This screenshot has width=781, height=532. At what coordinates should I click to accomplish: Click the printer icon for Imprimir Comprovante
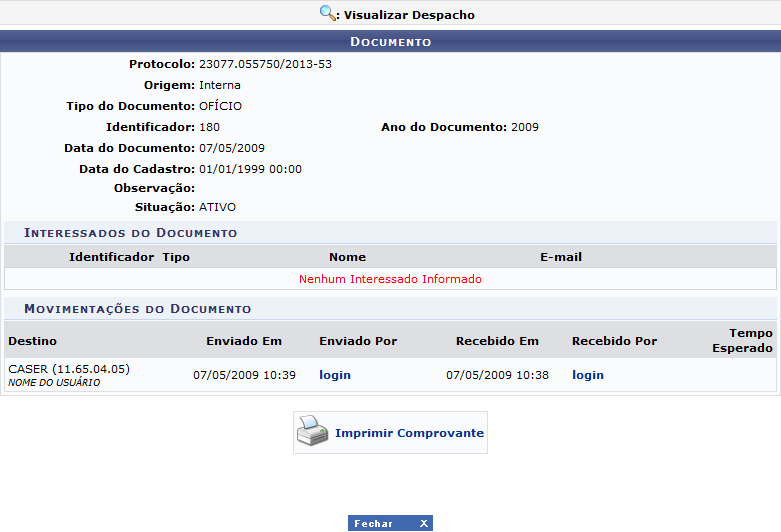312,431
